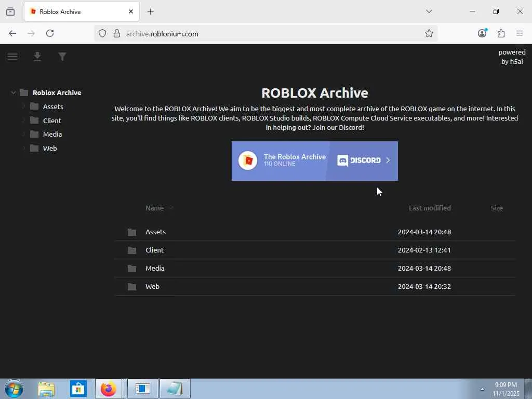Show hidden system tray icons
The image size is (532, 399).
pyautogui.click(x=482, y=389)
